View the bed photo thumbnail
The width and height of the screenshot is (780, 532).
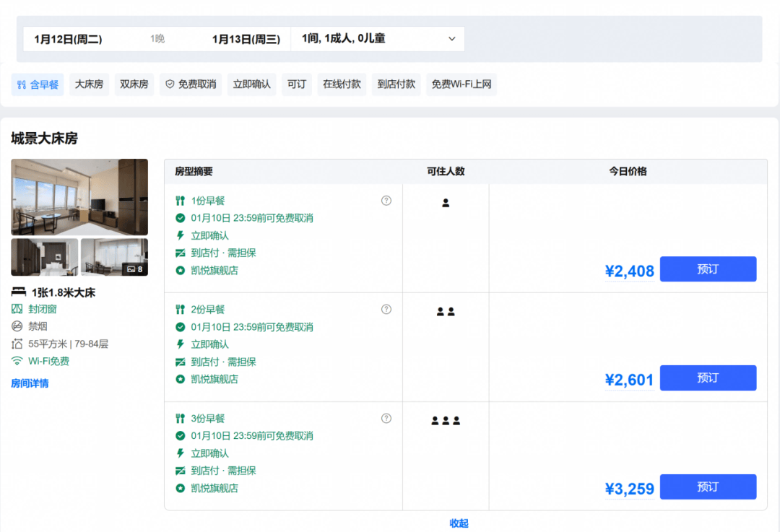point(45,257)
